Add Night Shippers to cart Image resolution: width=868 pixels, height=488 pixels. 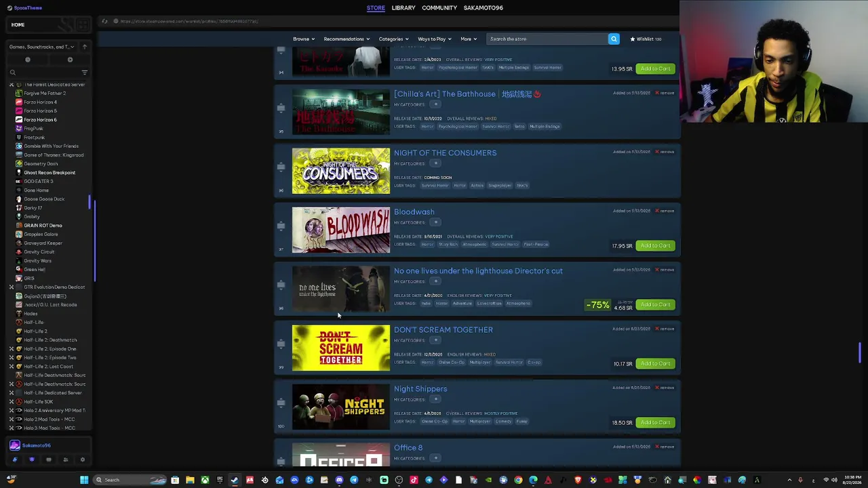pos(655,422)
